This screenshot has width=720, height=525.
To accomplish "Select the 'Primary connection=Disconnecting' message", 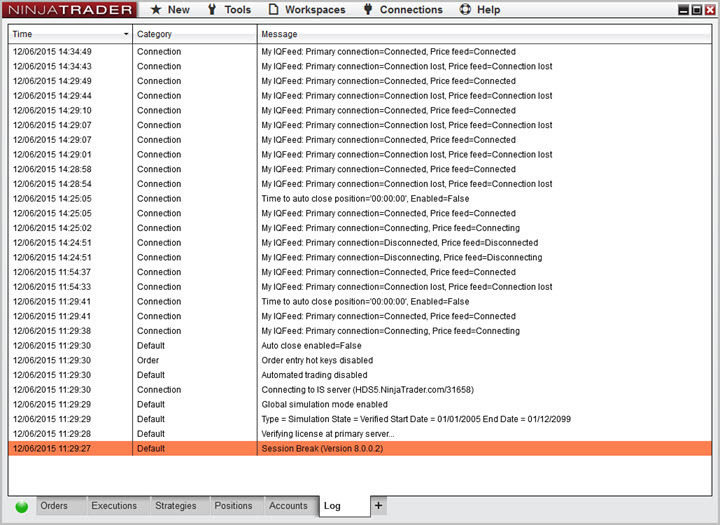I will click(x=402, y=257).
